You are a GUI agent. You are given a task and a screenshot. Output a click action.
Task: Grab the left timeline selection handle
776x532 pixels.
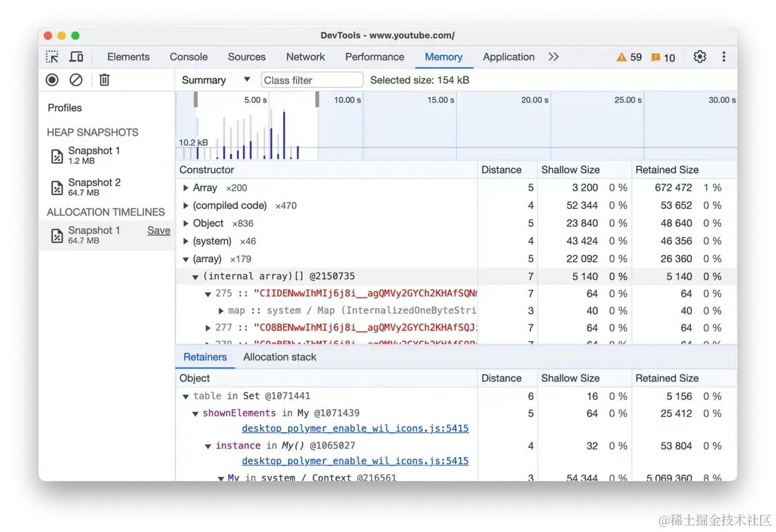pos(196,100)
